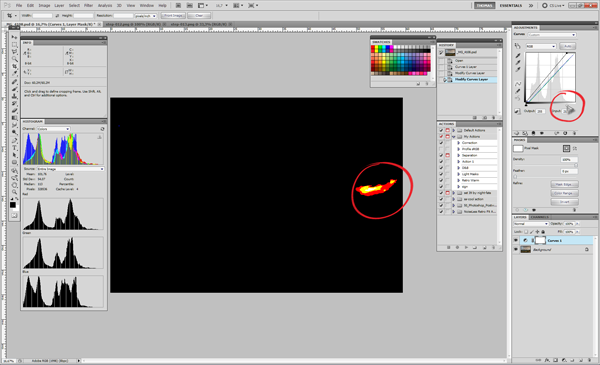Select the Open state in History panel
The image size is (600, 365).
459,60
